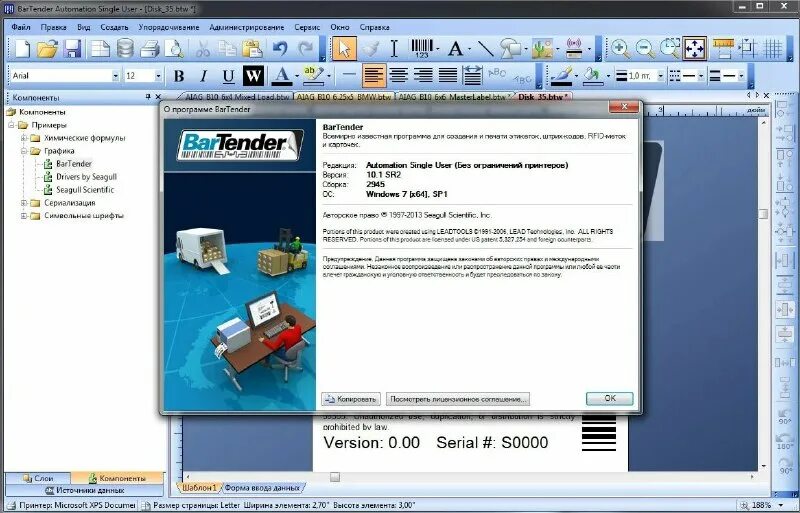Open line thickness 1,0 пт dropdown
800x513 pixels.
(660, 76)
